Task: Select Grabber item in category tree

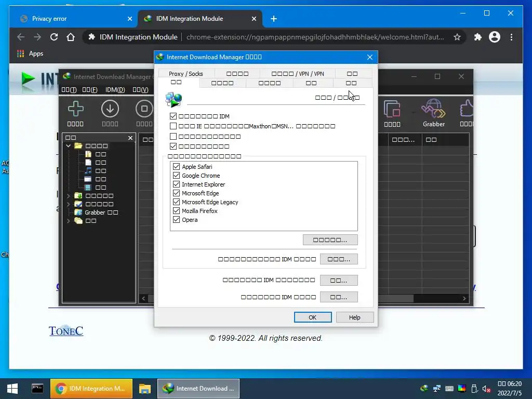Action: click(x=101, y=212)
